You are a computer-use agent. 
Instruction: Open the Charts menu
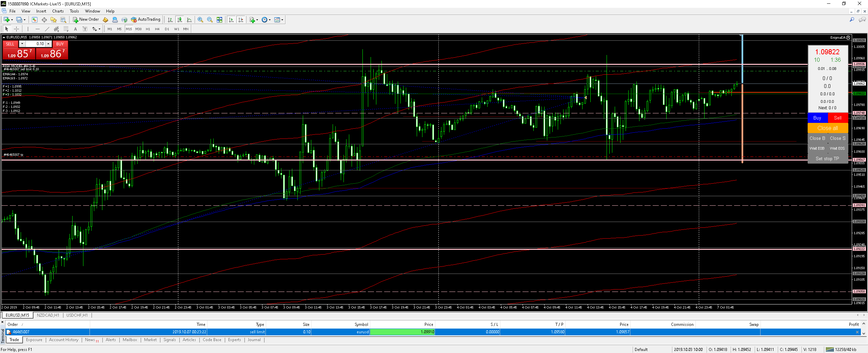58,11
